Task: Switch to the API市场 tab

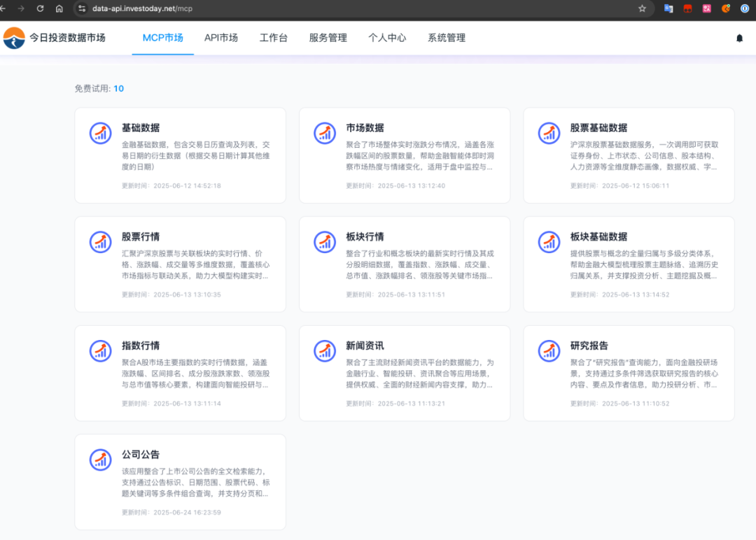Action: (x=221, y=38)
